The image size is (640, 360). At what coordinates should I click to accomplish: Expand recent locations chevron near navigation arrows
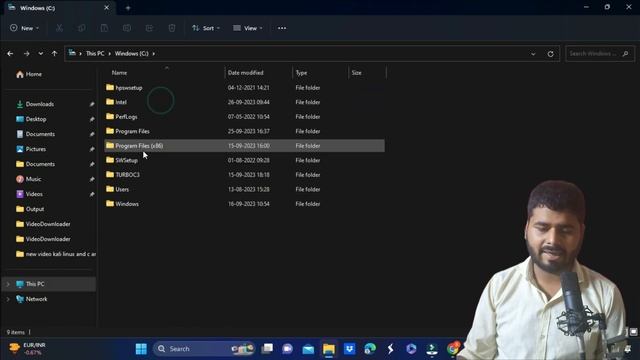tap(40, 53)
